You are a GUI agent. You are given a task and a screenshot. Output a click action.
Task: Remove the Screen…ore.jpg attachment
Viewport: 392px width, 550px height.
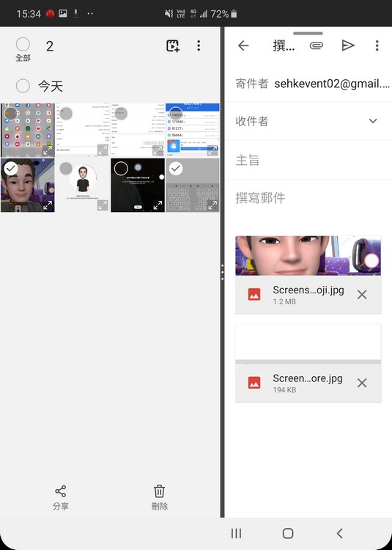(362, 383)
